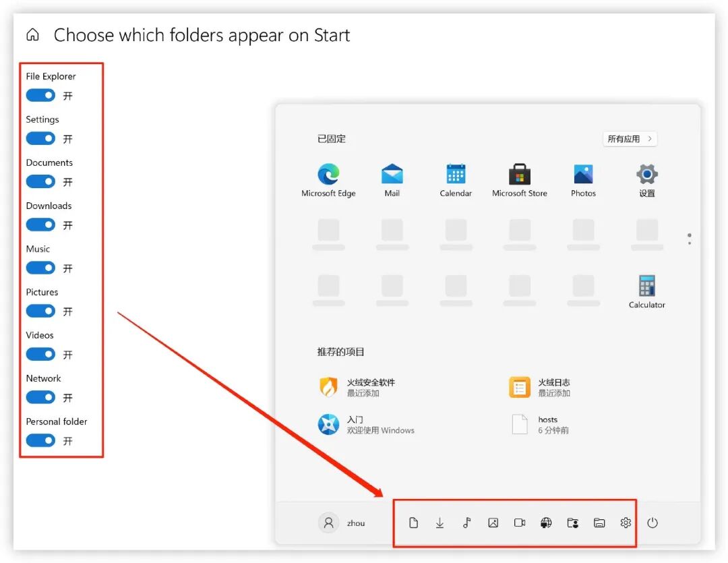Toggle the Documents switch

tap(40, 181)
